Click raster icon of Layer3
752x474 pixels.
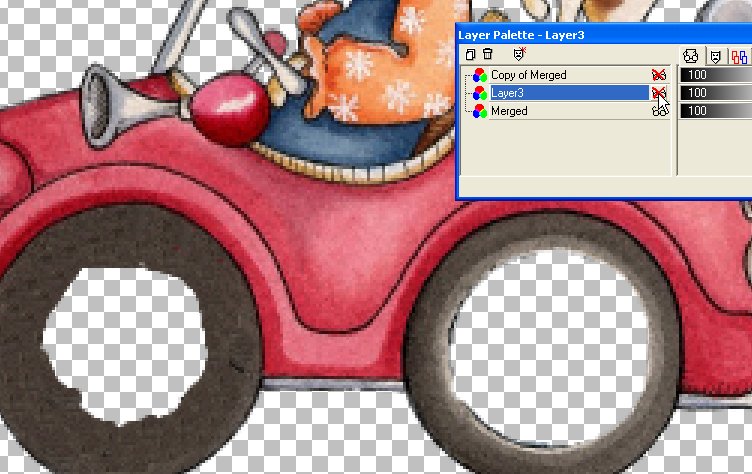(x=480, y=93)
